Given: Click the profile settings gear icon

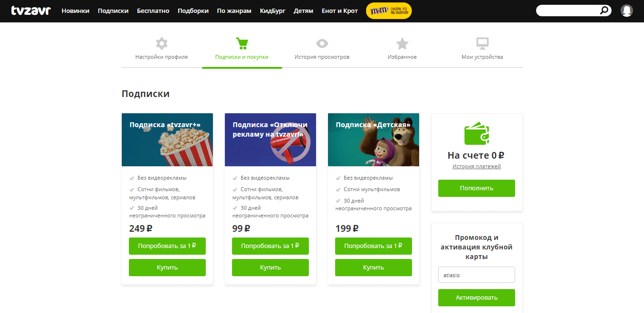Looking at the screenshot, I should click(161, 43).
